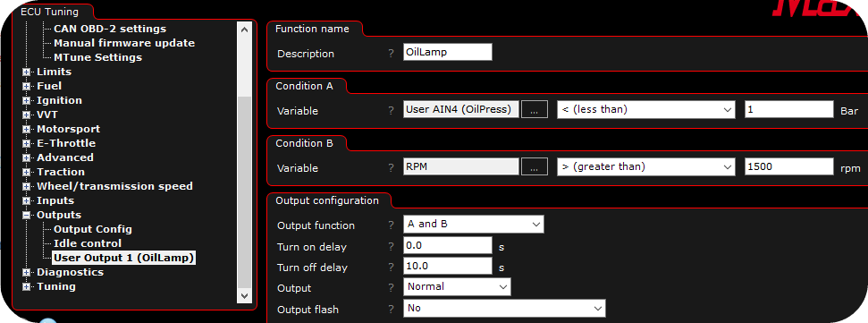
Task: Click the User AIN4 (OilPress) variable field
Action: [x=461, y=110]
